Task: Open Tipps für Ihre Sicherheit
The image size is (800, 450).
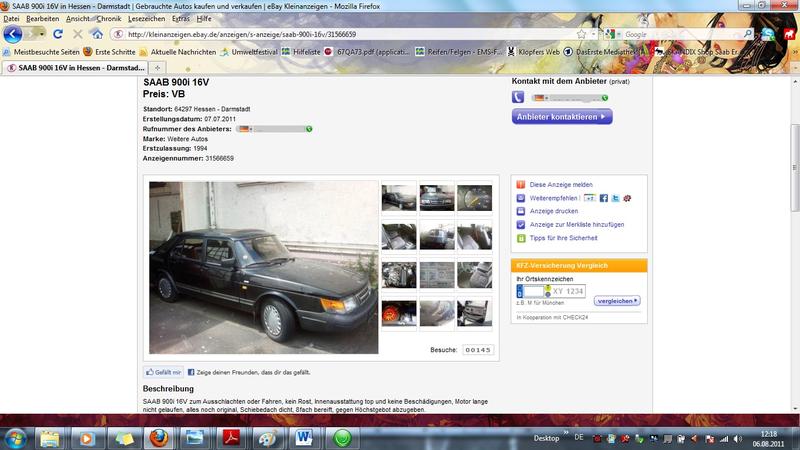Action: pos(563,238)
